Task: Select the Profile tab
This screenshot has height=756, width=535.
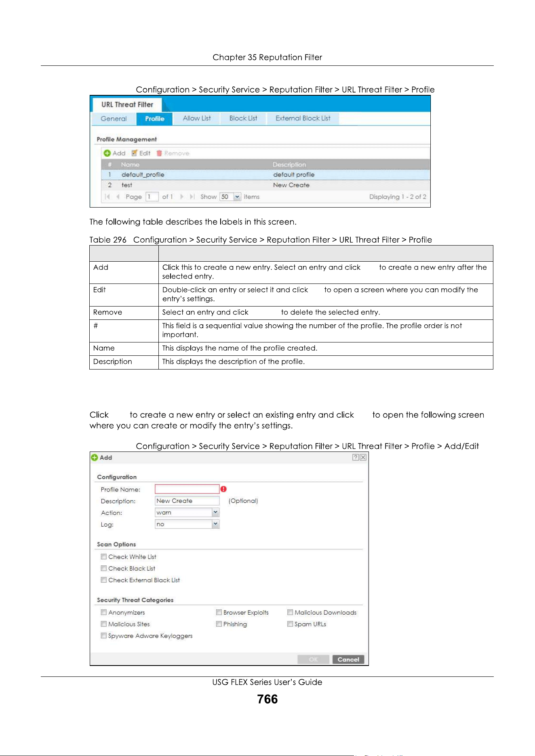Action: click(x=155, y=119)
